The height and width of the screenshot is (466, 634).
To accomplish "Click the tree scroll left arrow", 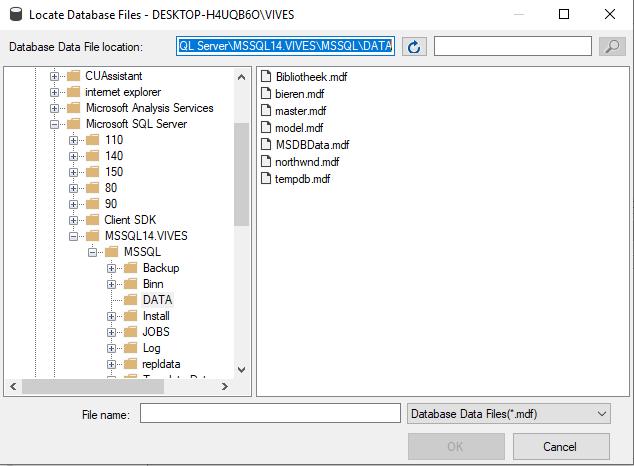I will (13, 386).
